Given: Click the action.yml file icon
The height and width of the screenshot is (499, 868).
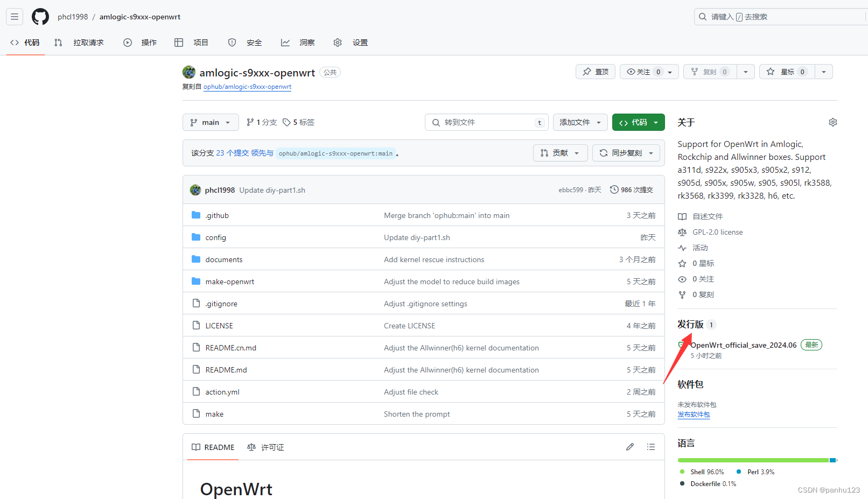Looking at the screenshot, I should point(196,392).
